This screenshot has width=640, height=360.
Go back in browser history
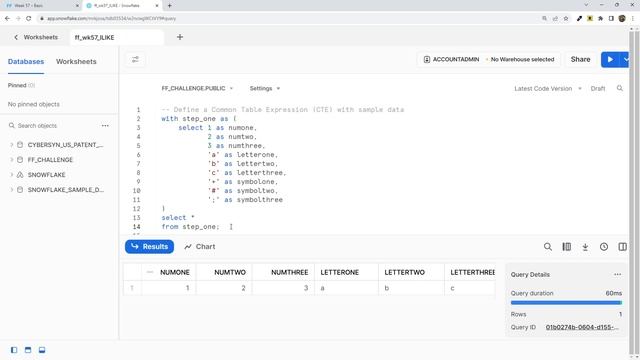coord(7,18)
